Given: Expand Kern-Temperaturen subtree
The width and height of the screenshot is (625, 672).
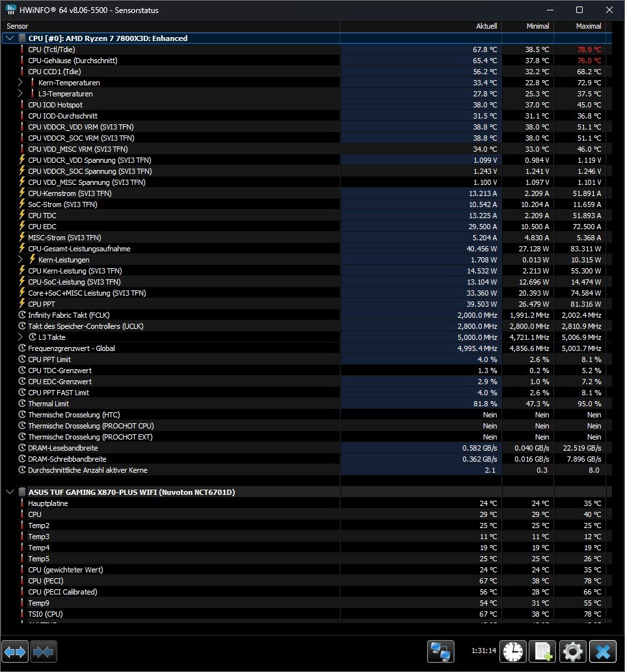Looking at the screenshot, I should (20, 82).
